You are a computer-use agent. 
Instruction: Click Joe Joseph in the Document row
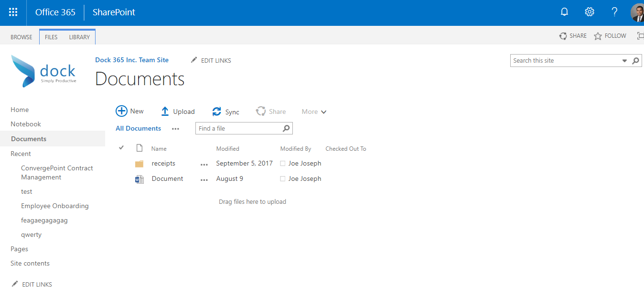pyautogui.click(x=305, y=179)
